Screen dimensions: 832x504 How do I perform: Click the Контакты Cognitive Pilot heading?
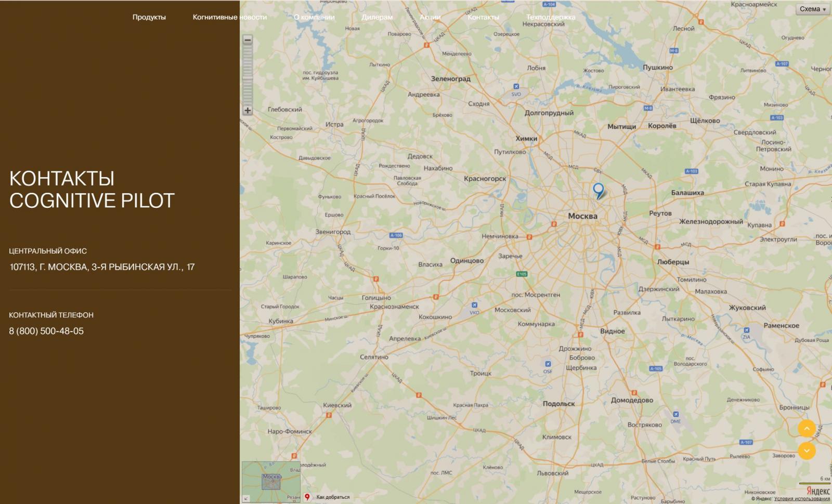[92, 190]
